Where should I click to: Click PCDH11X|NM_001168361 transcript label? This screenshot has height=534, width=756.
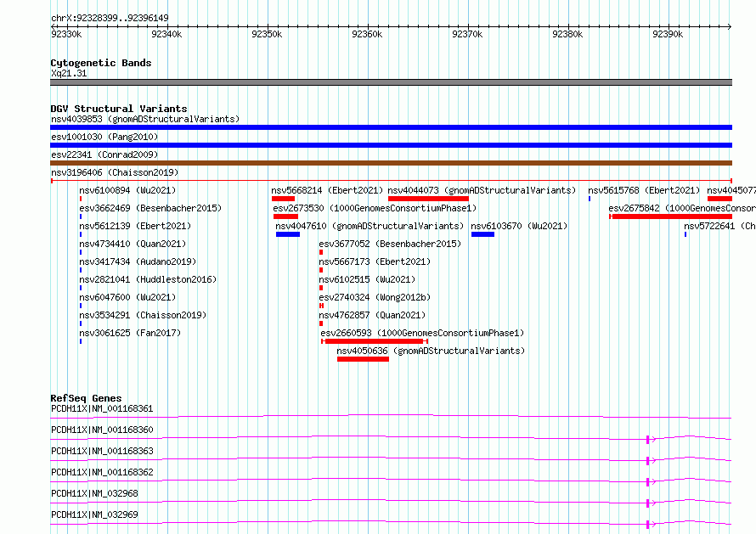pos(102,408)
